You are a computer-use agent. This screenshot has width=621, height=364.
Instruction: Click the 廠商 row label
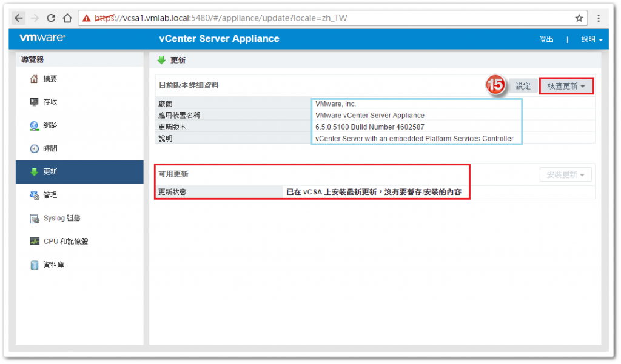(166, 104)
